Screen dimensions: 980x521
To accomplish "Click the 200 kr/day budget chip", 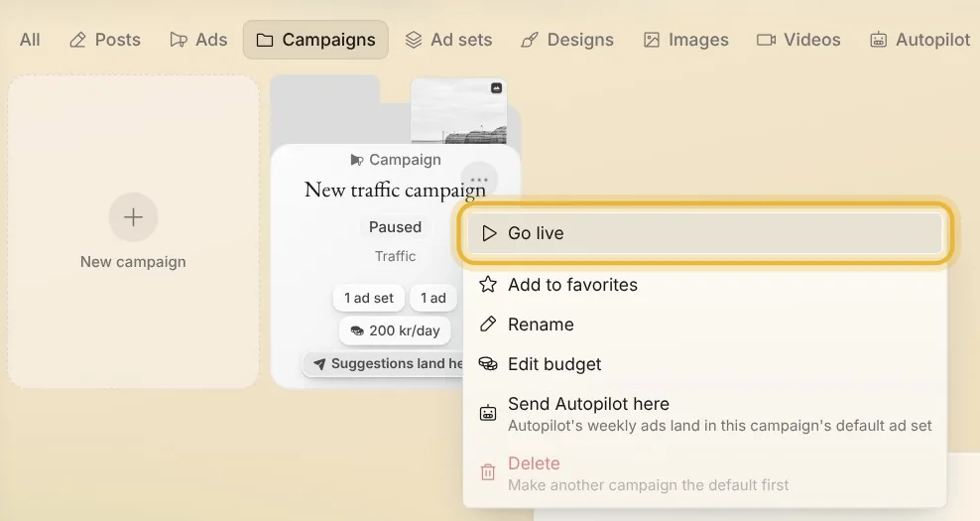I will tap(395, 330).
